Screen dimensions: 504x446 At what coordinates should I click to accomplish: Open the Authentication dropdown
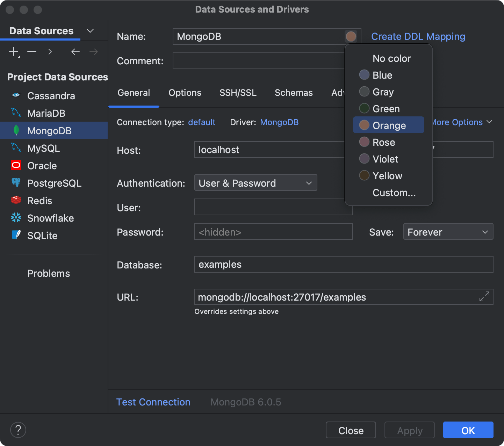click(x=255, y=182)
